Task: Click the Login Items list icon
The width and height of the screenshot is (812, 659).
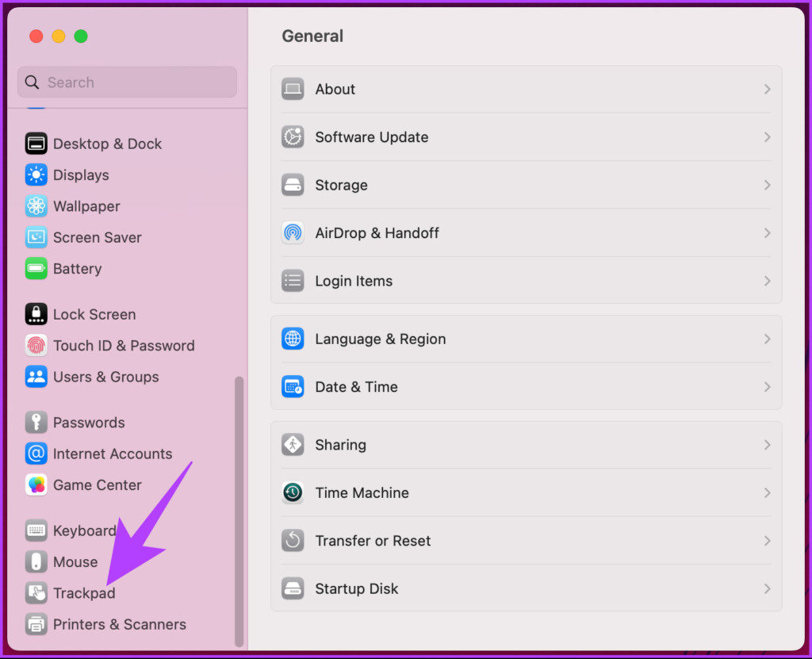Action: 293,281
